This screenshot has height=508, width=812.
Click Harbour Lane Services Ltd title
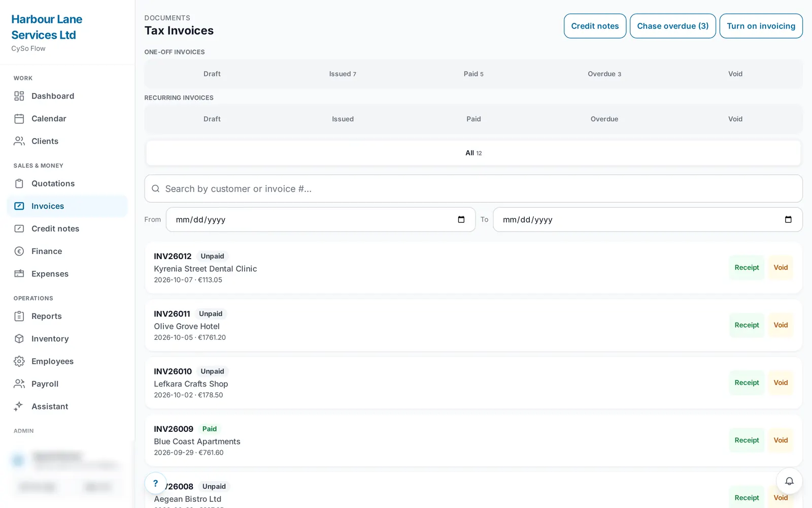coord(47,27)
